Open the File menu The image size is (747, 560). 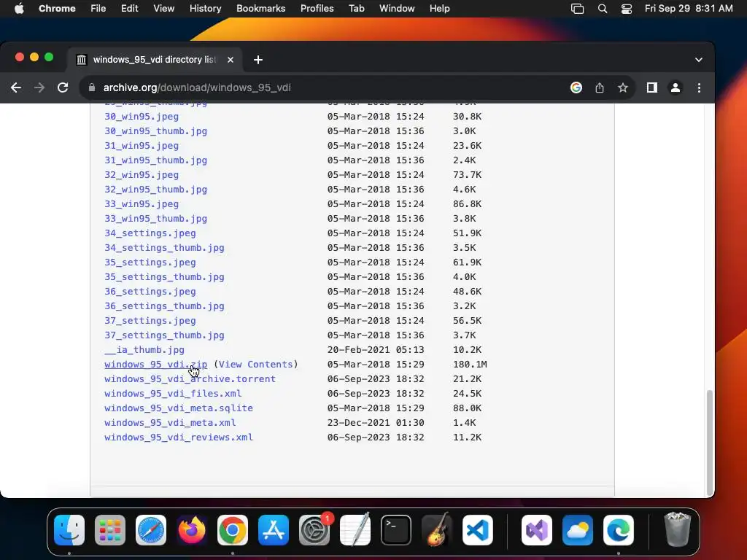98,8
